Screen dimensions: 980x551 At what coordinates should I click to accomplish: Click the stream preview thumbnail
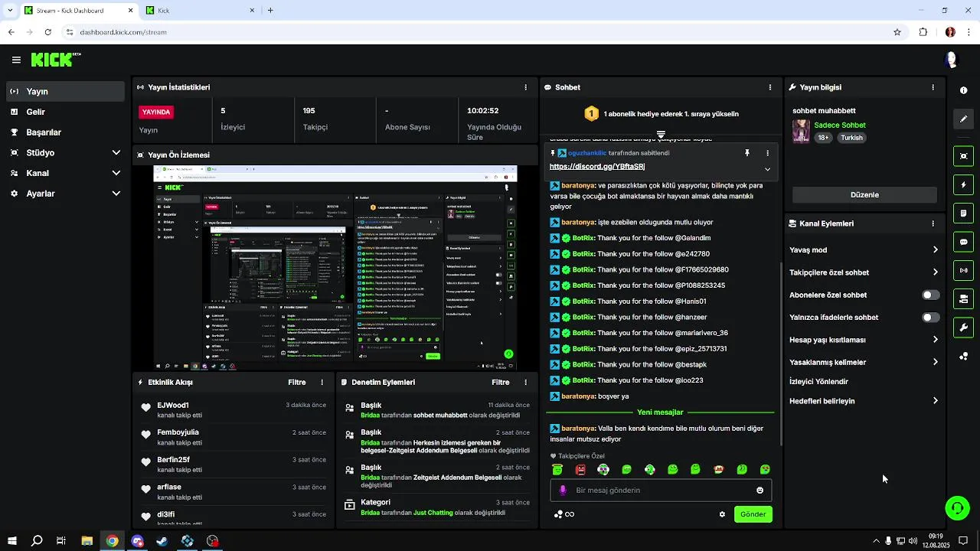coord(335,268)
